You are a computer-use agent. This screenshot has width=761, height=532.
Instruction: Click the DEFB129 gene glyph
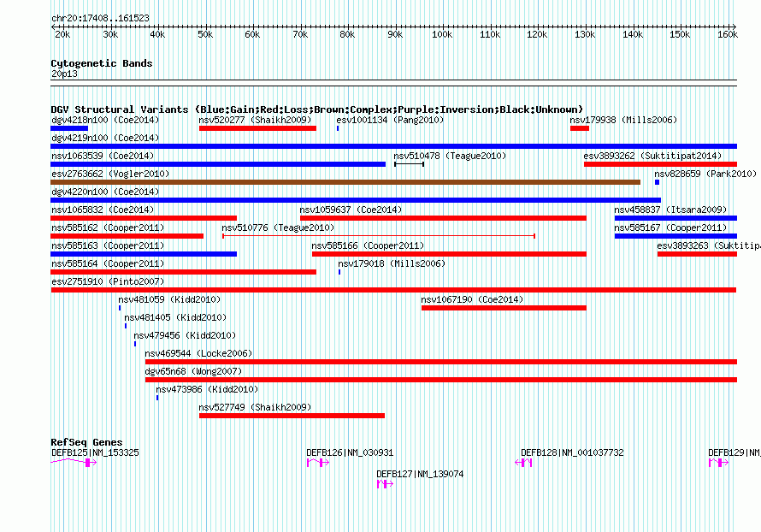[718, 463]
